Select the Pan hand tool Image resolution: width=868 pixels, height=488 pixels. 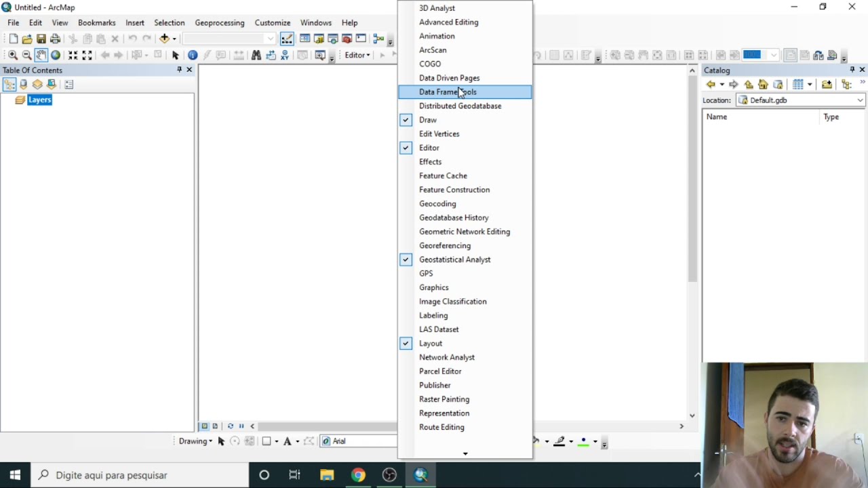tap(41, 55)
